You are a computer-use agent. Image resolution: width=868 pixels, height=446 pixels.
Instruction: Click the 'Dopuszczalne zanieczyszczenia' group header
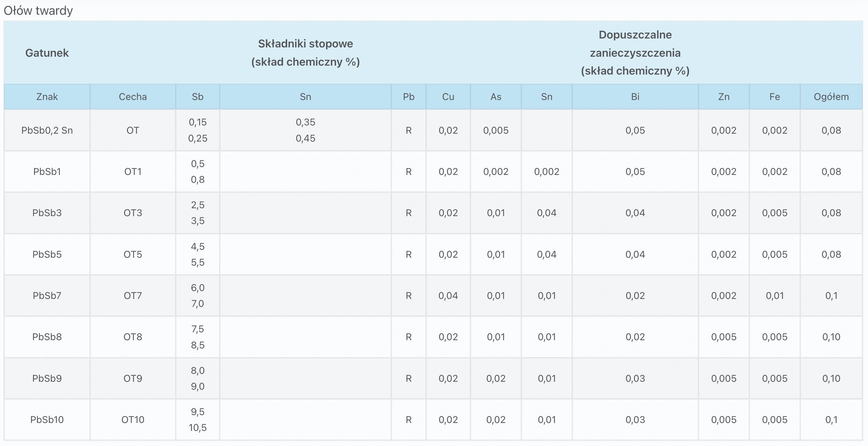[x=635, y=53]
